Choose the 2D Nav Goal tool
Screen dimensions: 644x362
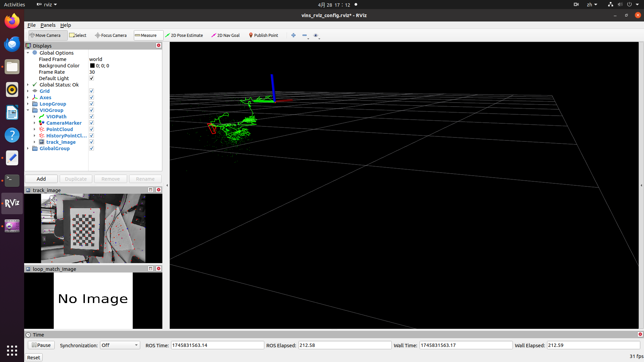pos(225,35)
